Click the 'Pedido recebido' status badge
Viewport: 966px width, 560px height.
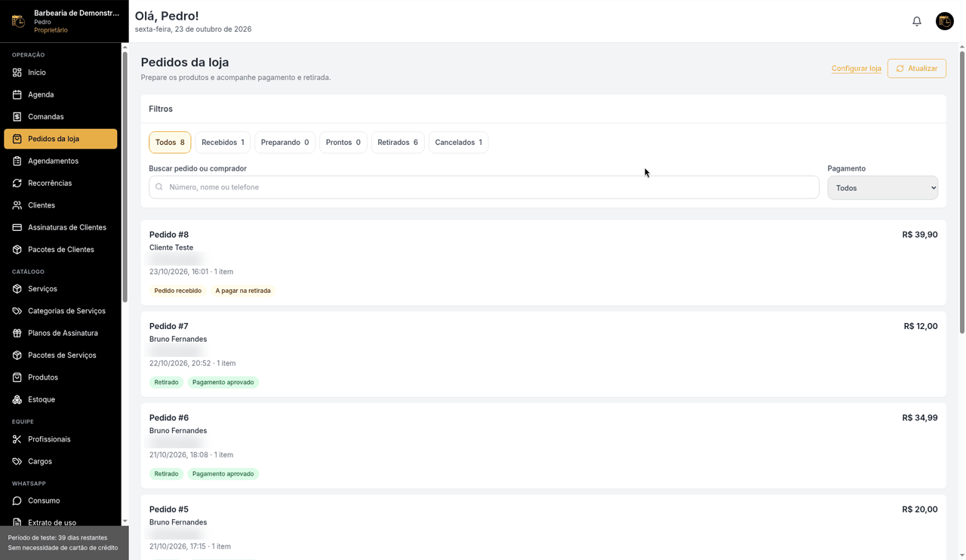click(x=178, y=291)
